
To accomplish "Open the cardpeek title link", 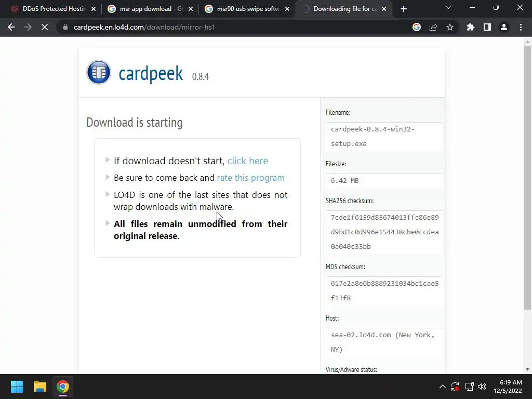I will point(151,73).
